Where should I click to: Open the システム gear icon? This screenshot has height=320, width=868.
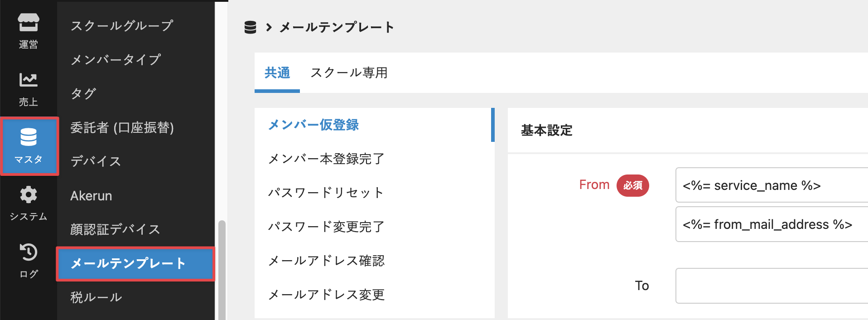tap(28, 195)
